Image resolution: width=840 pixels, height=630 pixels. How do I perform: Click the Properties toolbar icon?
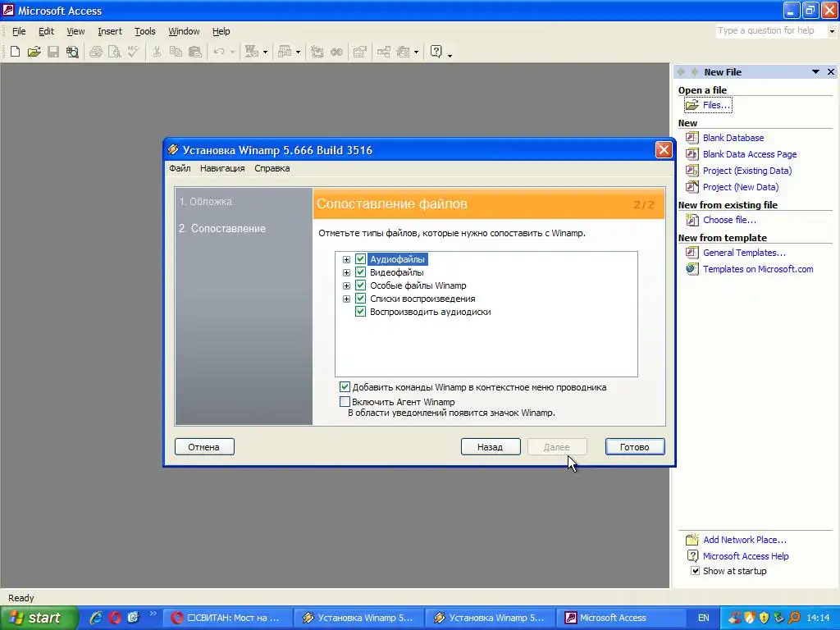tap(360, 52)
